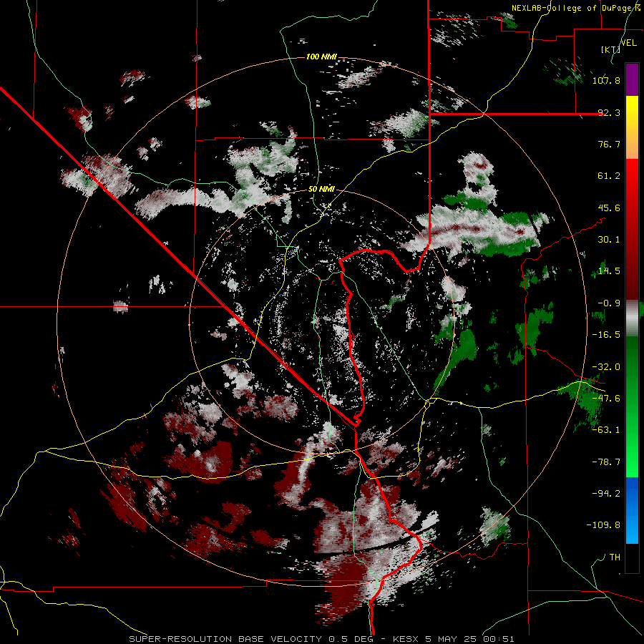This screenshot has width=644, height=644.
Task: Click the "[KT]" units label
Action: coord(610,49)
